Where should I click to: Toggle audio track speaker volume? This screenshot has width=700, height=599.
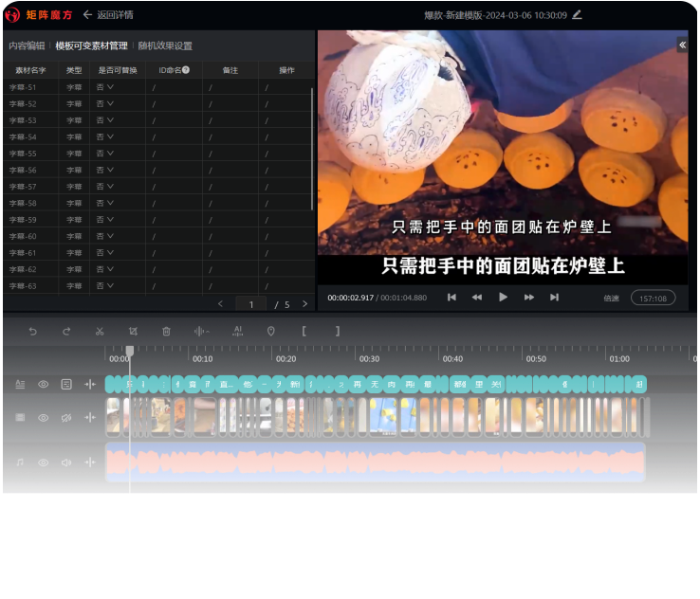click(x=66, y=463)
